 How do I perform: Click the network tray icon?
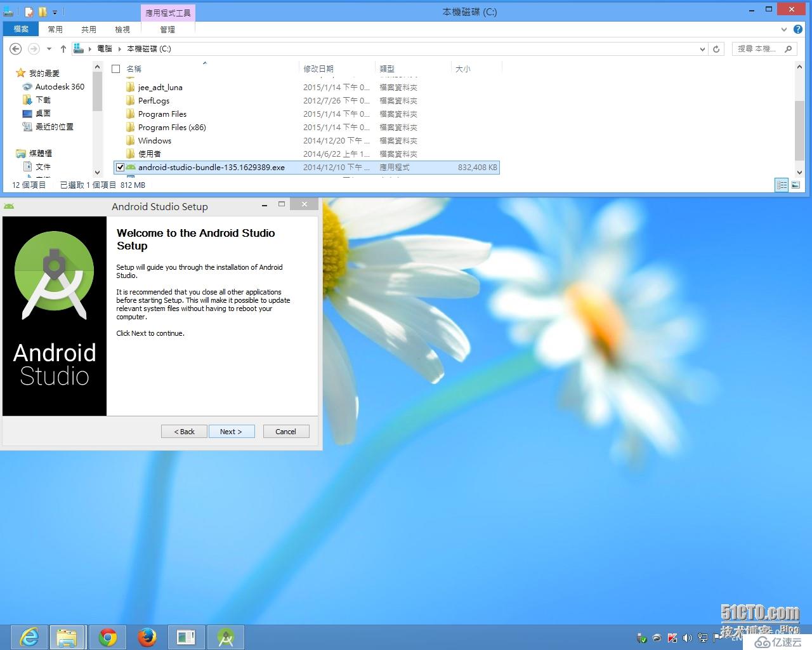[x=702, y=638]
